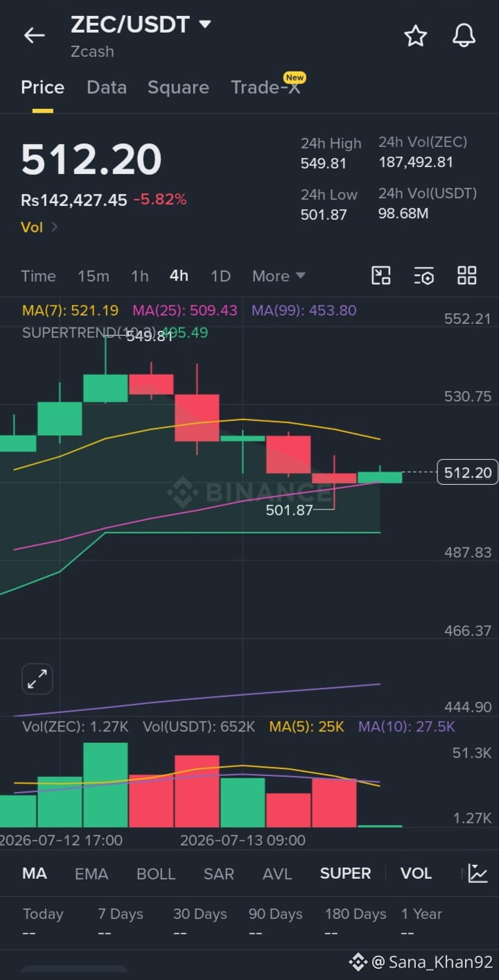Viewport: 499px width, 980px height.
Task: Expand chart to fullscreen with arrows icon
Action: (37, 679)
